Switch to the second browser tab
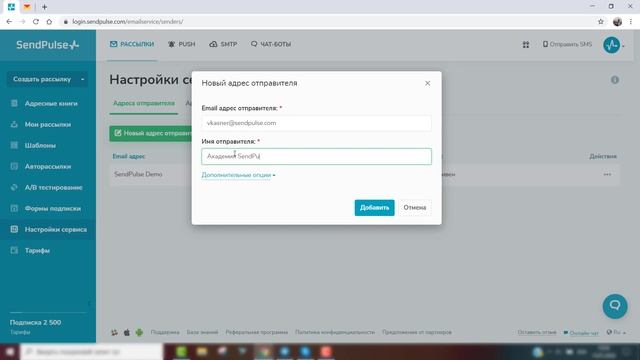Screen dimensions: 640x360 27,7
